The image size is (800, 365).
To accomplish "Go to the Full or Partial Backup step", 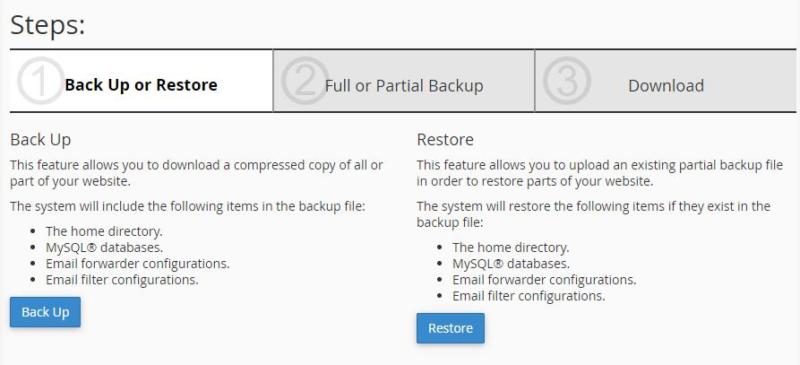I will [x=404, y=81].
